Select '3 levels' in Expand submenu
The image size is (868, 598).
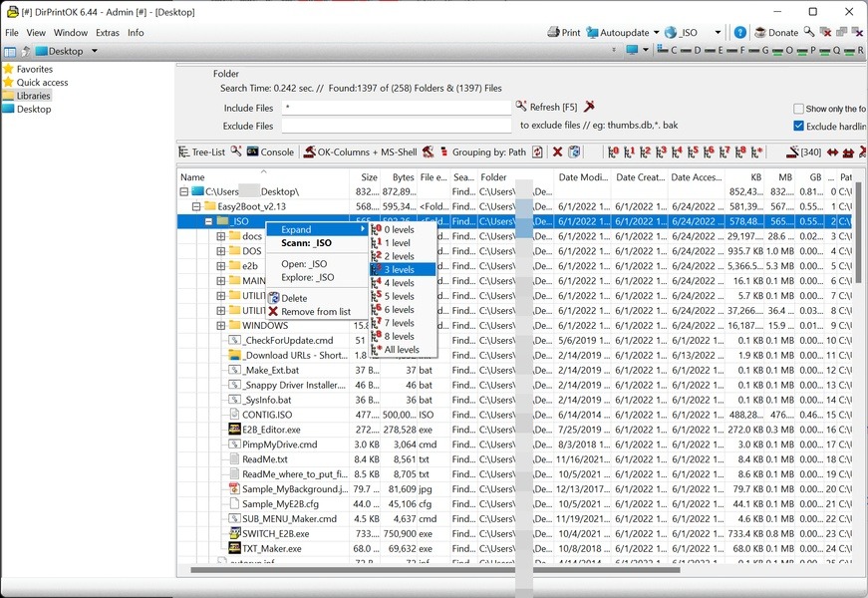400,270
